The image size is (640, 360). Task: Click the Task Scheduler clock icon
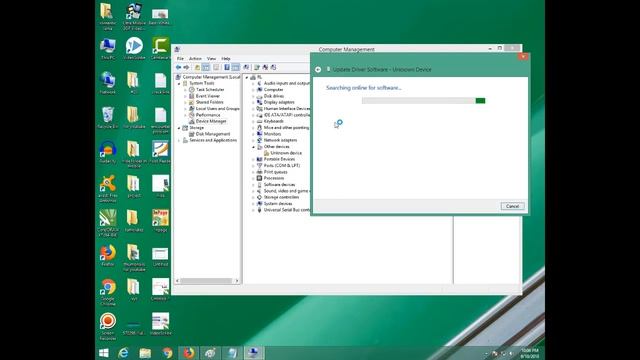pyautogui.click(x=191, y=89)
